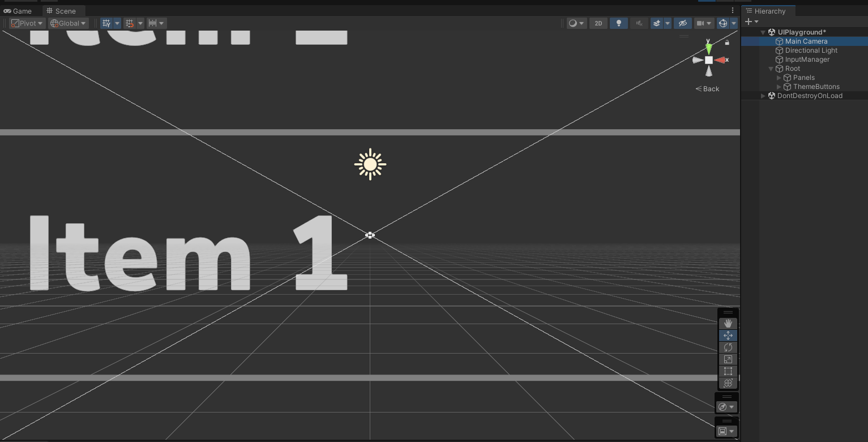
Task: Unmute scene audio with the speaker icon
Action: [x=639, y=23]
